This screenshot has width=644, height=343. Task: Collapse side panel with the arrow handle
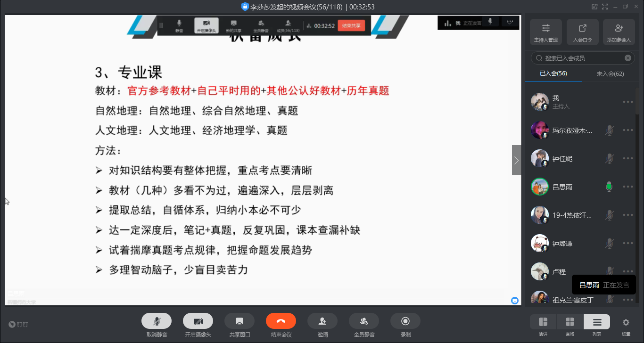(516, 160)
